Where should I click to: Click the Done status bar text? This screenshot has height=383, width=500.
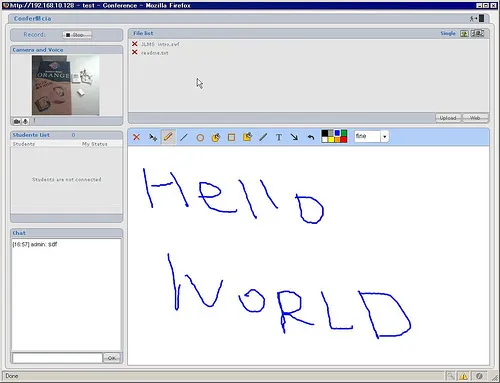point(12,376)
